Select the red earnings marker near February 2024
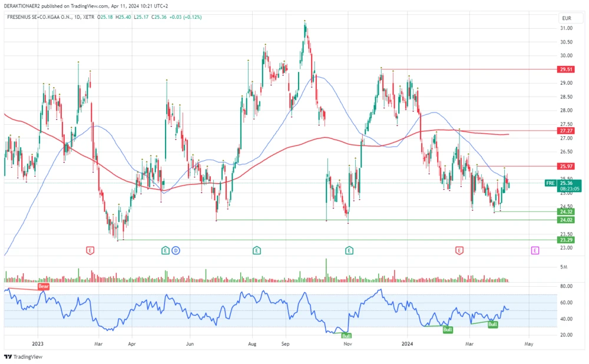The height and width of the screenshot is (364, 589). (x=459, y=250)
